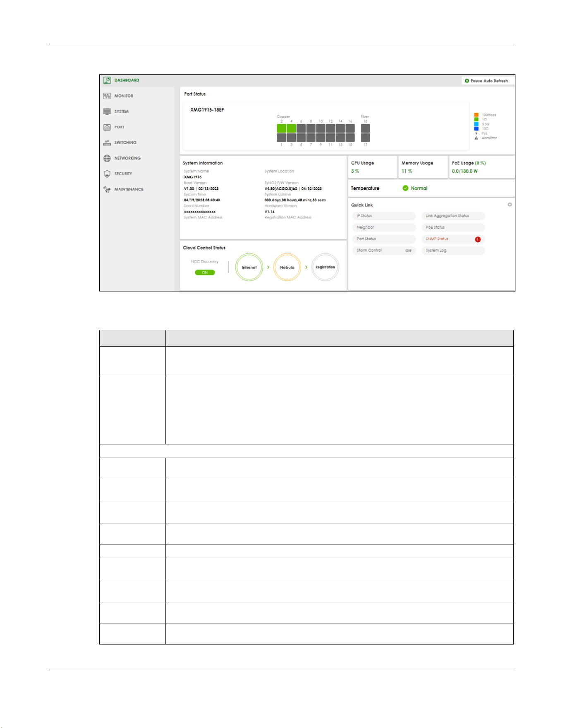Open MONITOR menu

click(x=124, y=96)
